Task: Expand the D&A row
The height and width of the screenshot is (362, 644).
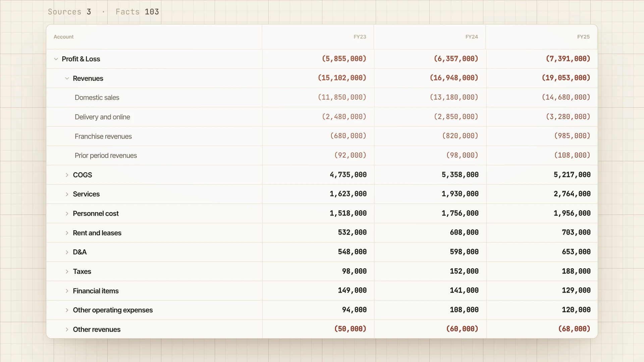Action: click(67, 252)
